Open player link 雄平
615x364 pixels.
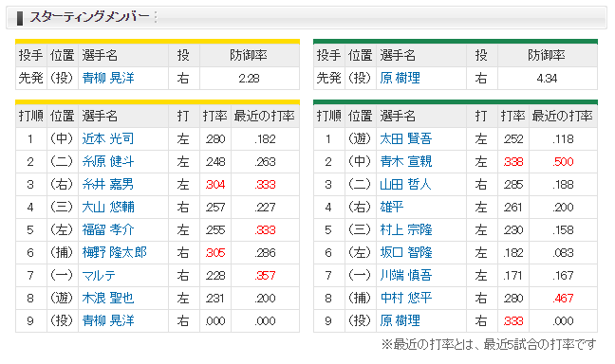[391, 207]
